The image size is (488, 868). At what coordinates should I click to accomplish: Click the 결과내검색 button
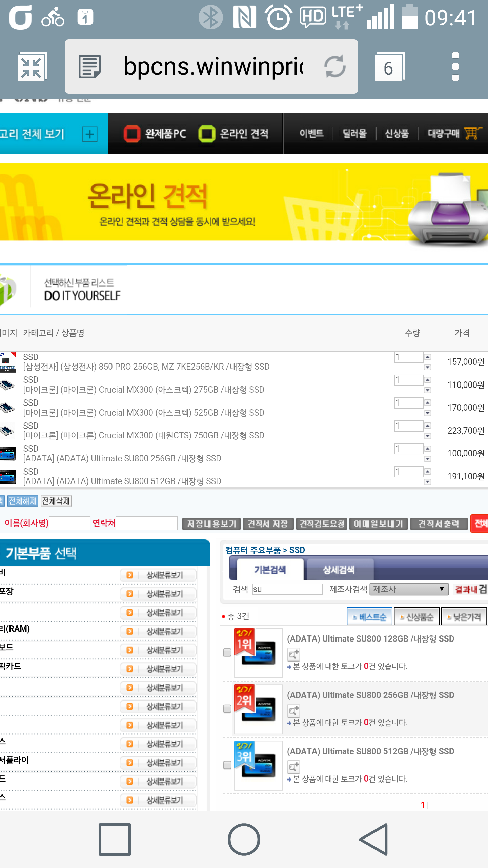(x=471, y=589)
